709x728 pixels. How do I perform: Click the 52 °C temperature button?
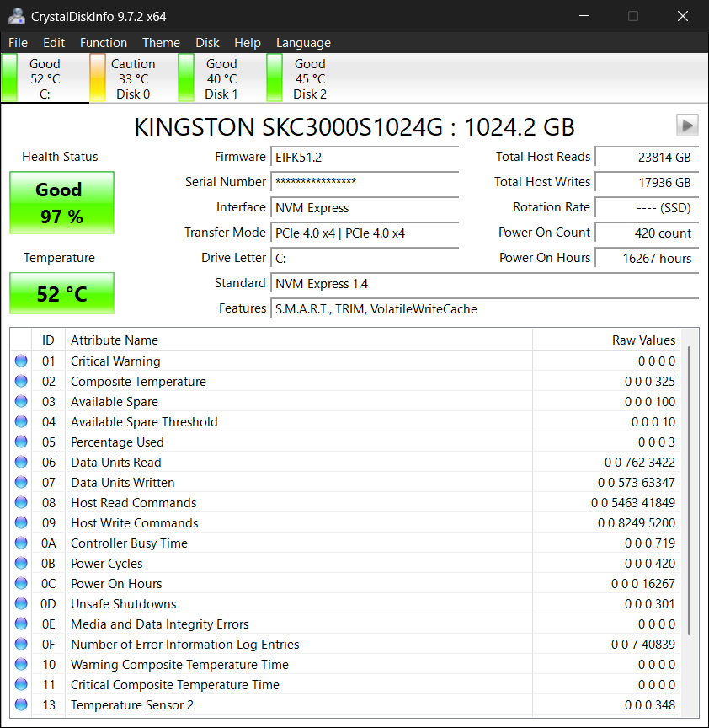coord(61,293)
